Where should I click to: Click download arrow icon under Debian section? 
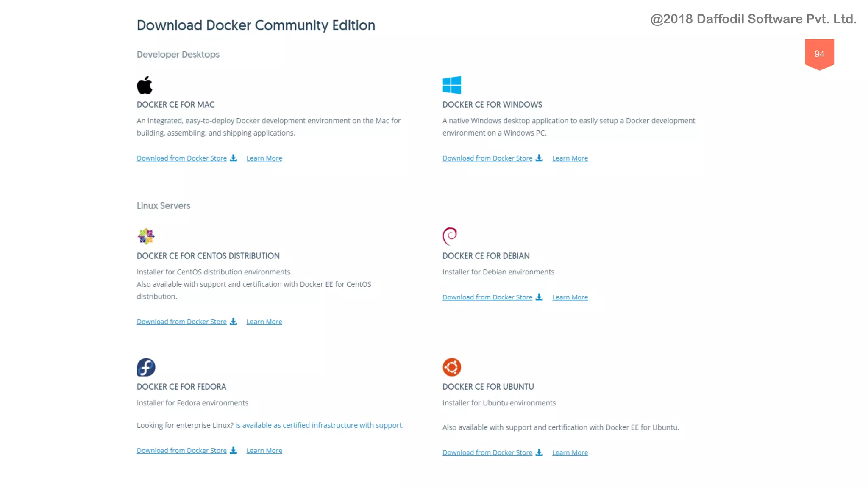(539, 297)
